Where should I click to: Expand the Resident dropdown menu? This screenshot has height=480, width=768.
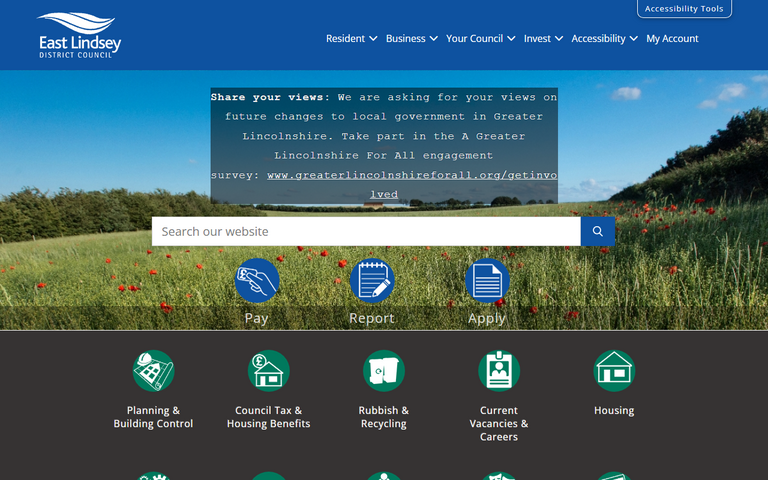[351, 39]
